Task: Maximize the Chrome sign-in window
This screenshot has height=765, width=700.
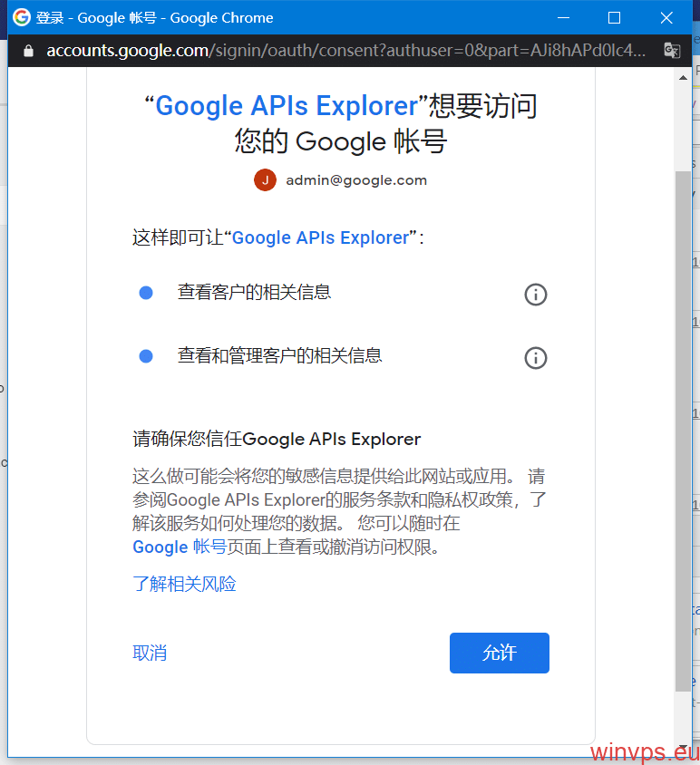Action: [614, 17]
